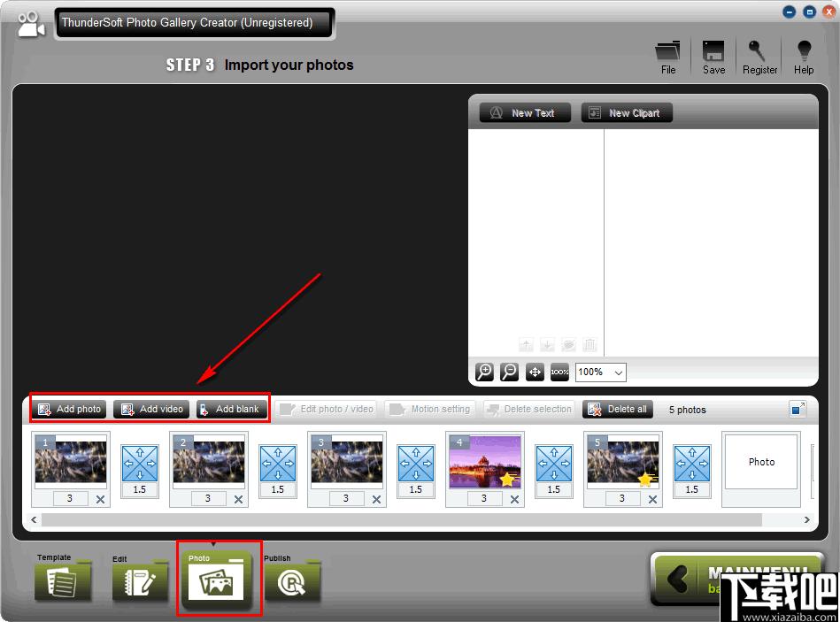The height and width of the screenshot is (622, 840).
Task: Click the 1.5 transition time after photo 1
Action: point(140,489)
